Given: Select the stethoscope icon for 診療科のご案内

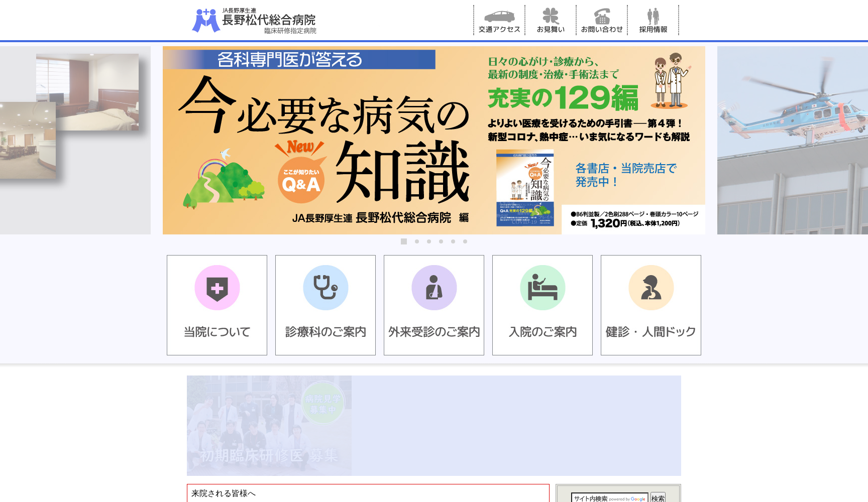Looking at the screenshot, I should pyautogui.click(x=325, y=288).
